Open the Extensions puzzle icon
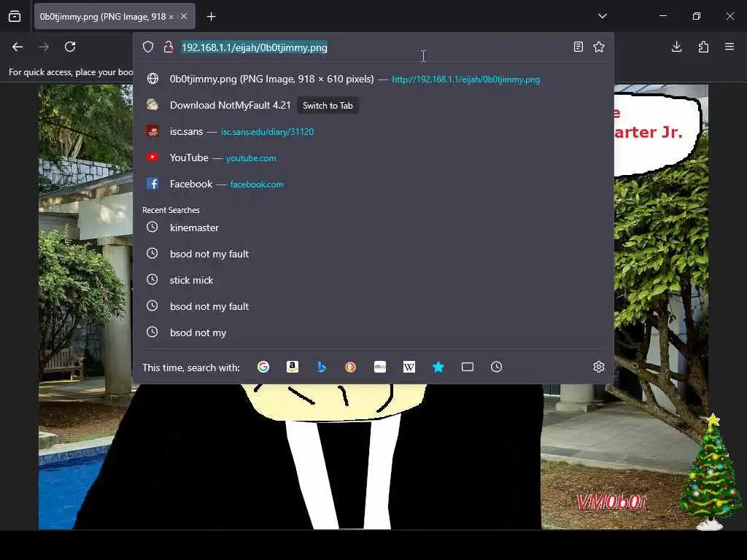The image size is (747, 560). 703,47
